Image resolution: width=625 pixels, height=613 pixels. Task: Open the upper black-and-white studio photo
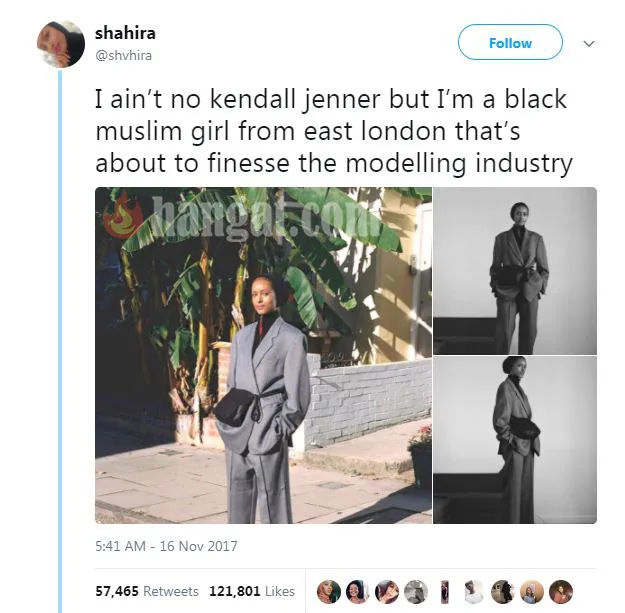(x=515, y=271)
